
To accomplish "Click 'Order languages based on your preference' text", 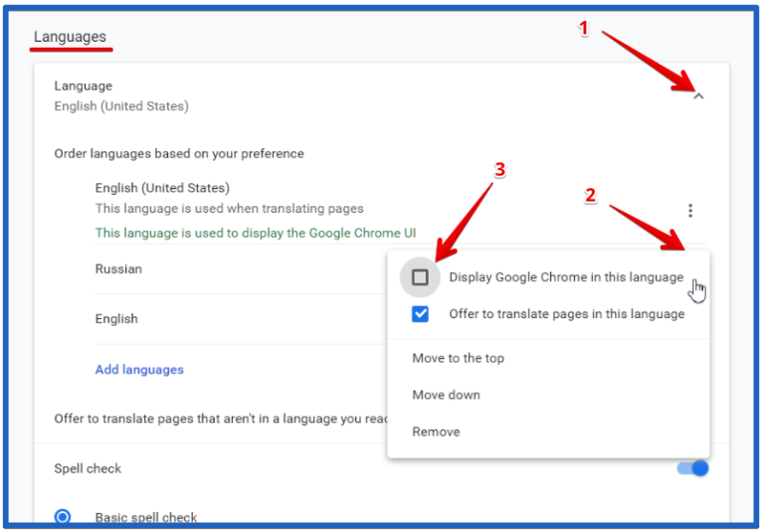I will 179,154.
